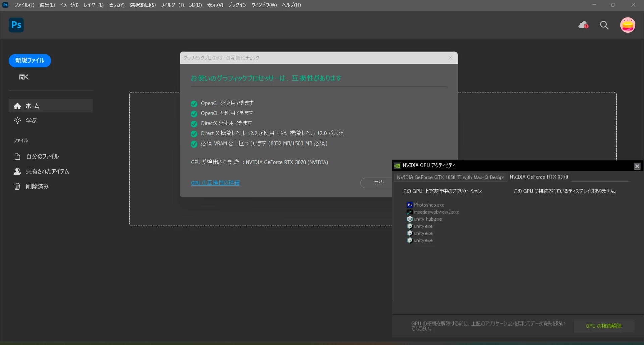Screen dimensions: 644x345
Task: Go to ホーム in sidebar
Action: (51, 106)
